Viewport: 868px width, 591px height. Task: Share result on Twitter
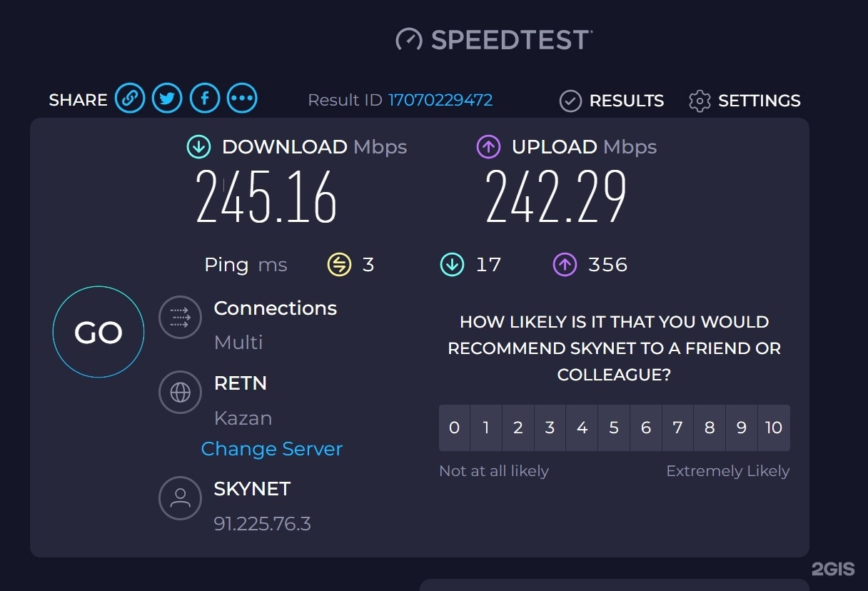click(x=167, y=98)
